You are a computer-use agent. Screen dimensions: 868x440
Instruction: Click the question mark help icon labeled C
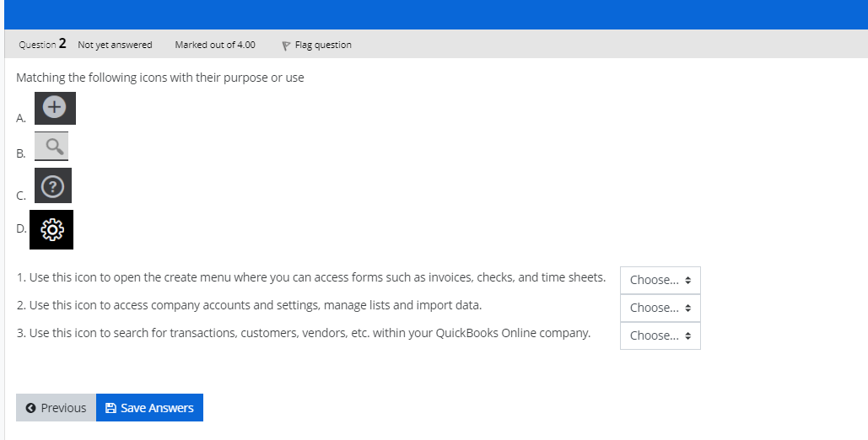(x=53, y=185)
